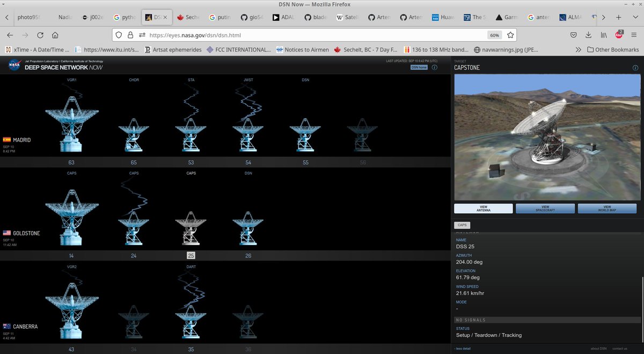Open the about DSN link
Viewport: 644px width, 354px height.
pyautogui.click(x=598, y=349)
